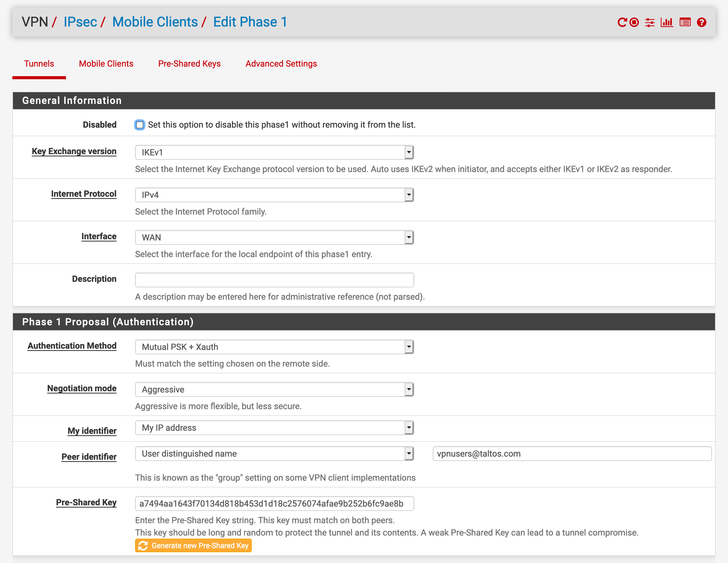The image size is (728, 563).
Task: Open Negotiation mode dropdown showing Aggressive
Action: pyautogui.click(x=274, y=389)
